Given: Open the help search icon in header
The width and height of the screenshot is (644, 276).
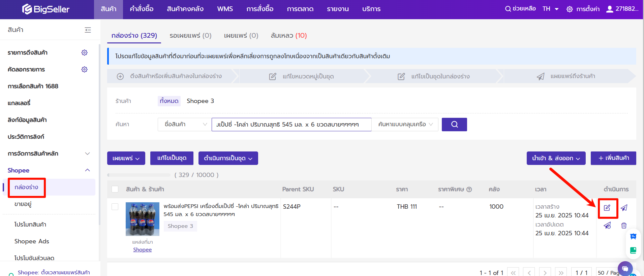Looking at the screenshot, I should [x=508, y=9].
